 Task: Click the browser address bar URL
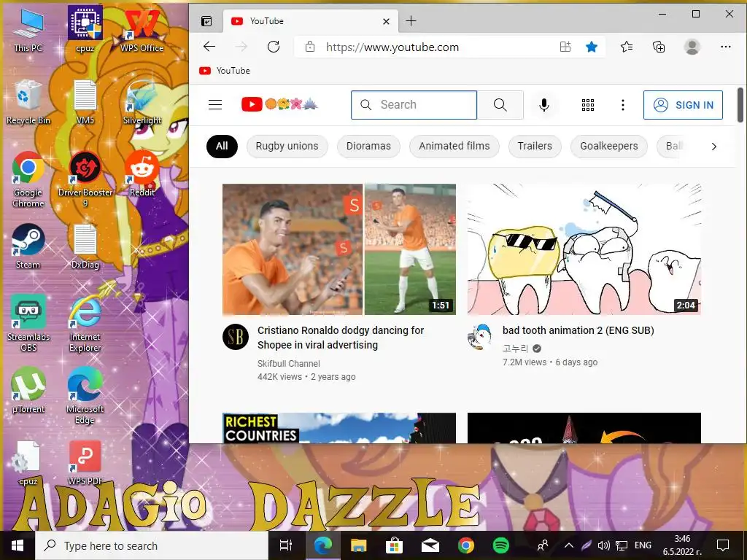(x=392, y=47)
